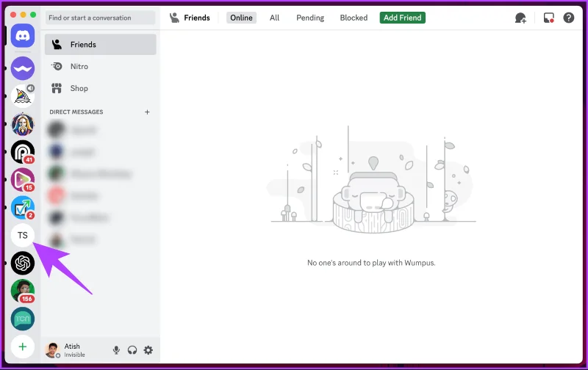Open User Settings gear

(x=148, y=350)
